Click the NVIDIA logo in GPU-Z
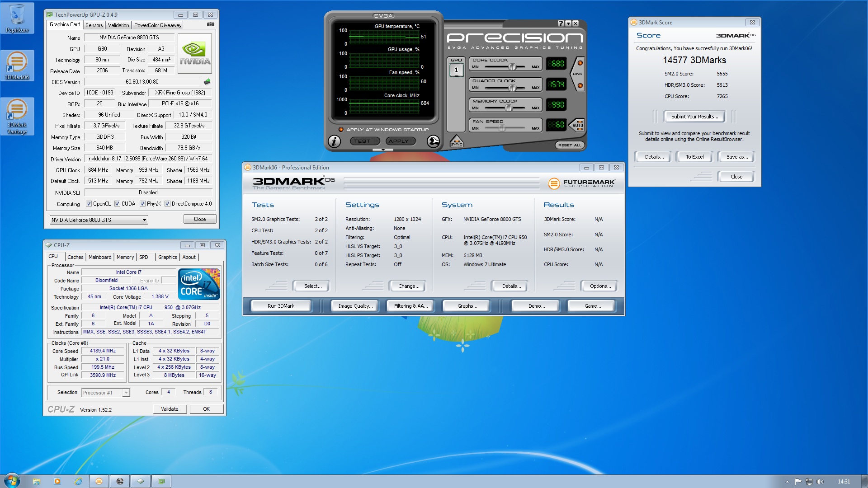Image resolution: width=868 pixels, height=488 pixels. [195, 54]
